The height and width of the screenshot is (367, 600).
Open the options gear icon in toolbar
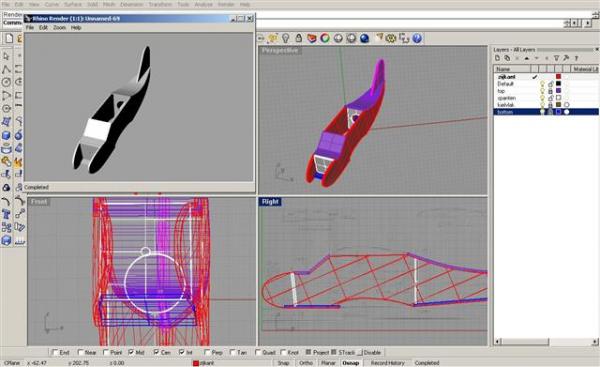coord(391,38)
